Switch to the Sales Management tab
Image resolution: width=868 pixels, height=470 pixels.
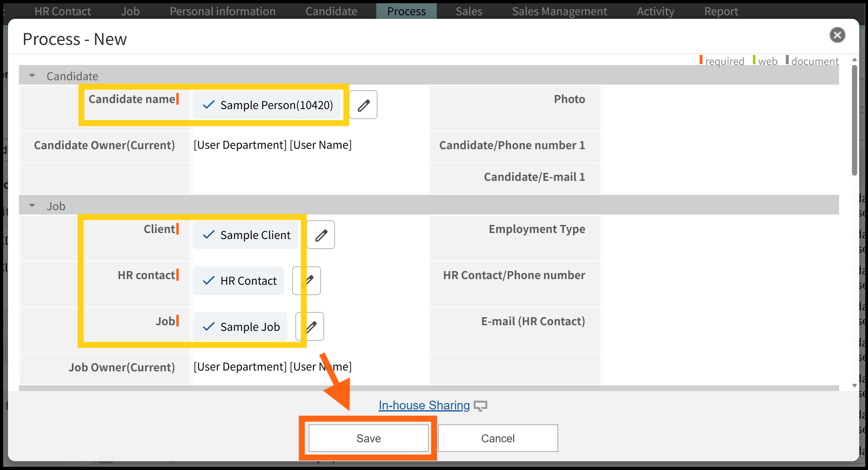[559, 11]
